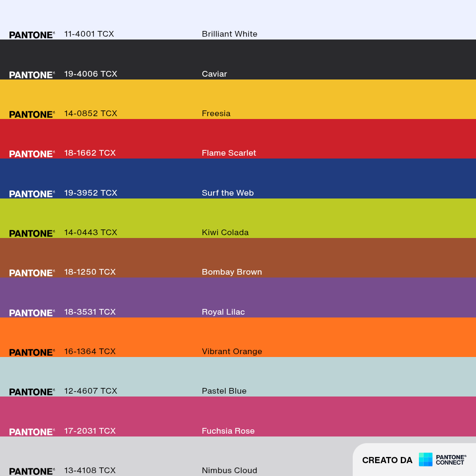The height and width of the screenshot is (476, 476).
Task: Click the PANTONE logo on the Caviar row
Action: 32,75
